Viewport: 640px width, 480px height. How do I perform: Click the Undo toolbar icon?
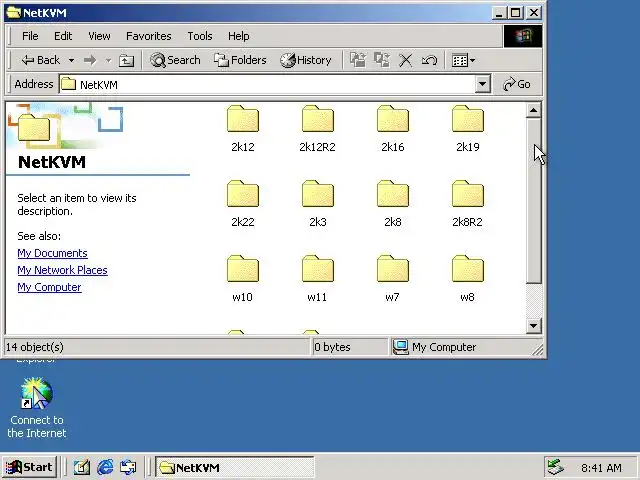pos(429,60)
